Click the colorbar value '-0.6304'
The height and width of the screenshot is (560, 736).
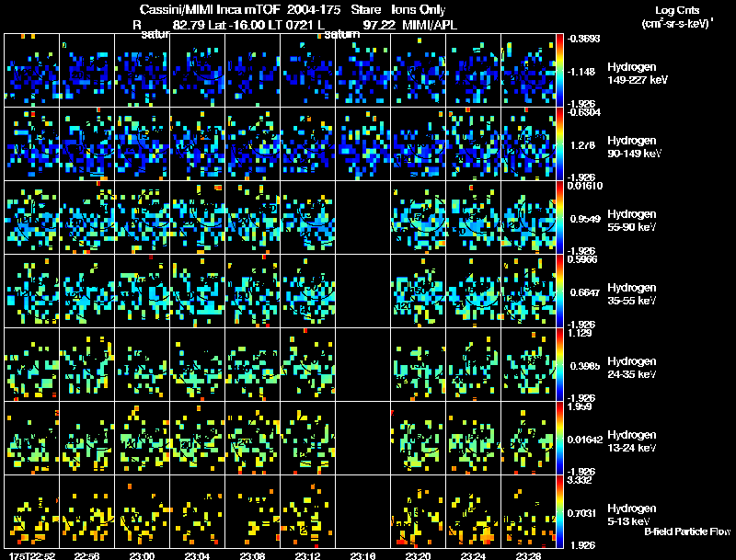click(x=584, y=112)
